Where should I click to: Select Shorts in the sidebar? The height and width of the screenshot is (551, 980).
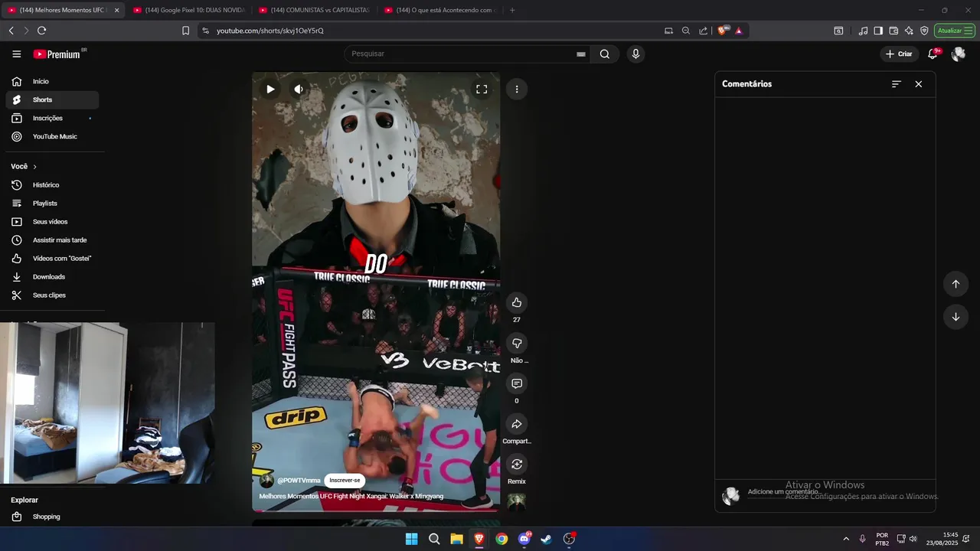tap(52, 99)
